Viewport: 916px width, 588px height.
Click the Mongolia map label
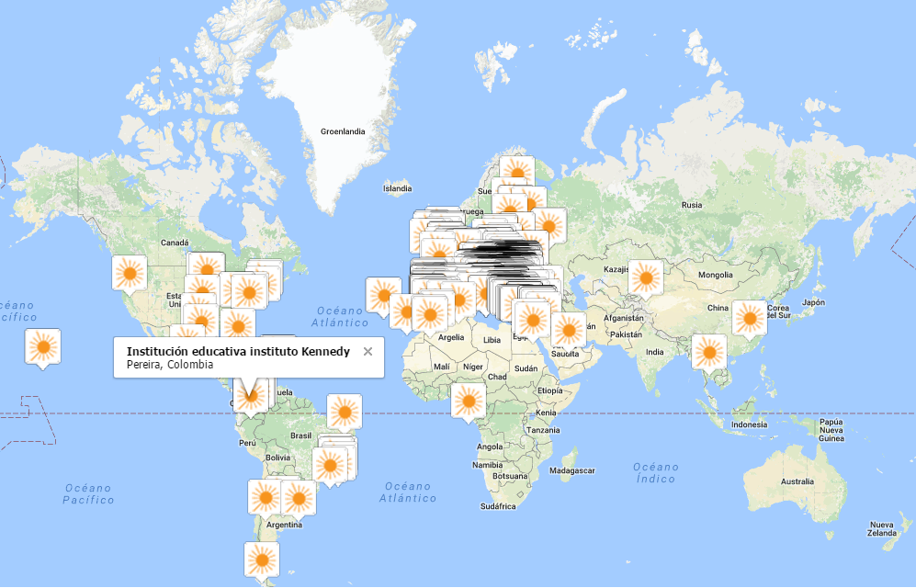pyautogui.click(x=716, y=275)
